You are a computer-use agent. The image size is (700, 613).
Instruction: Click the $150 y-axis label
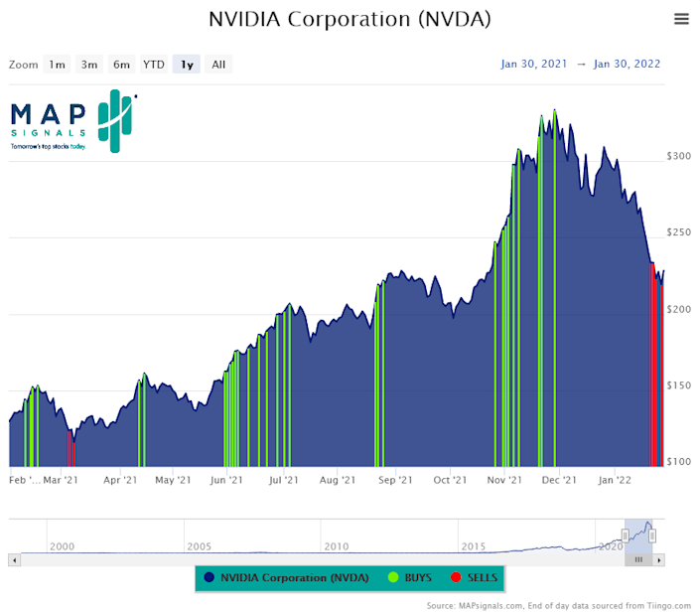(678, 385)
